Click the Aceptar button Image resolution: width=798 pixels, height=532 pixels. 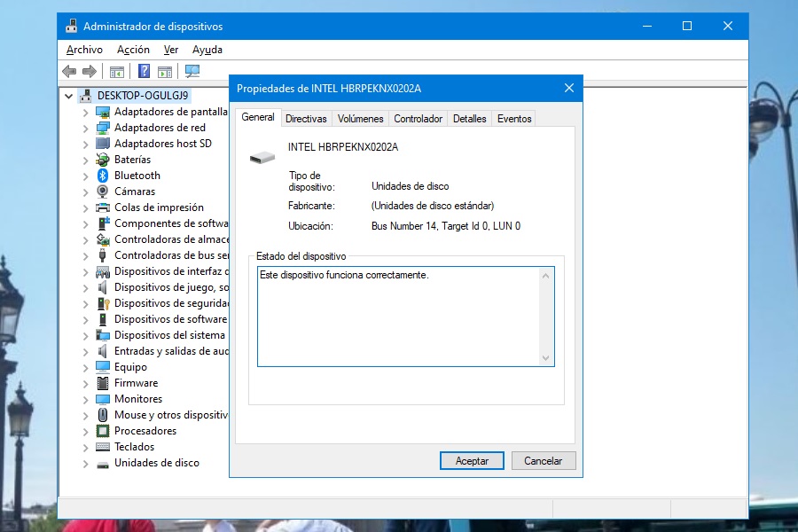[472, 460]
